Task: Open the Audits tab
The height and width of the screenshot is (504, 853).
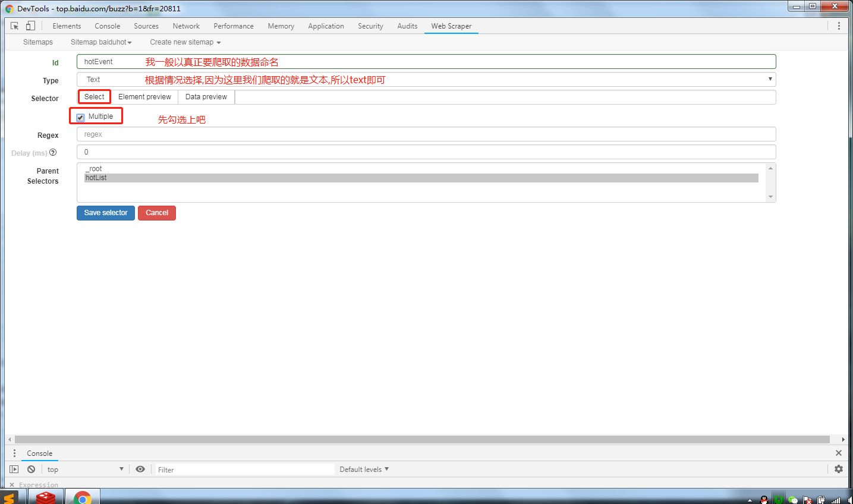Action: coord(407,26)
